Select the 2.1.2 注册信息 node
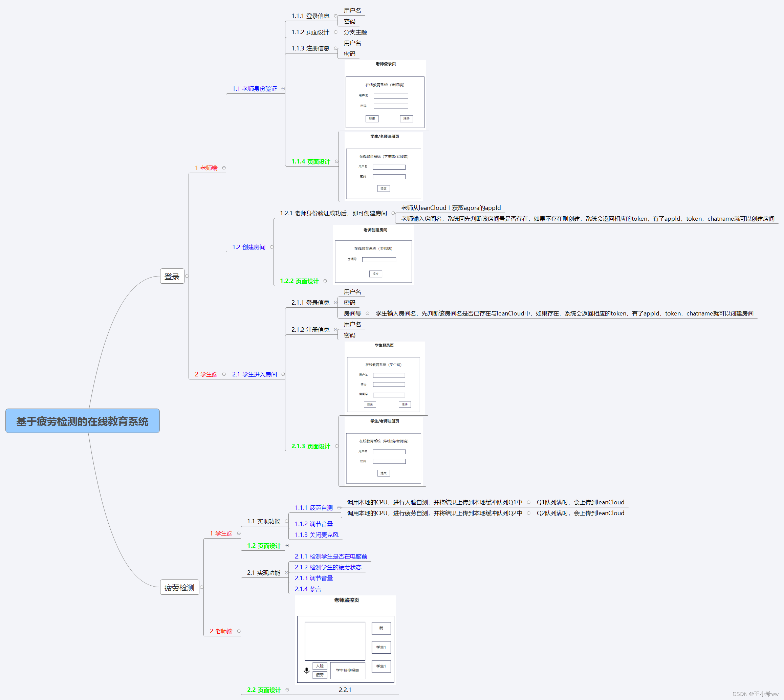 pyautogui.click(x=310, y=330)
